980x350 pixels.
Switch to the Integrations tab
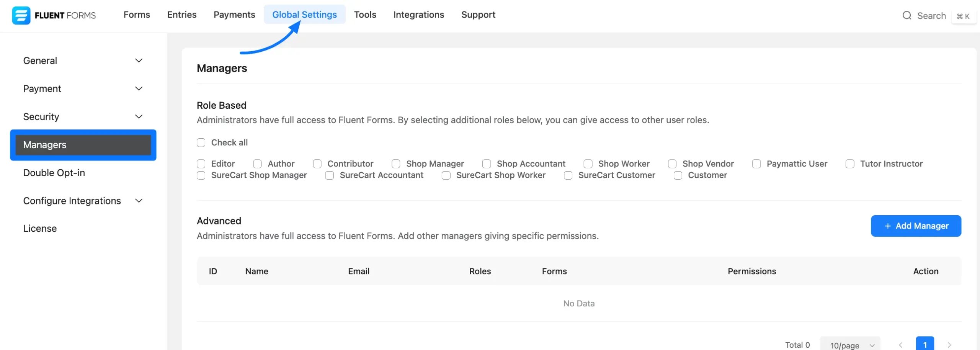(418, 15)
